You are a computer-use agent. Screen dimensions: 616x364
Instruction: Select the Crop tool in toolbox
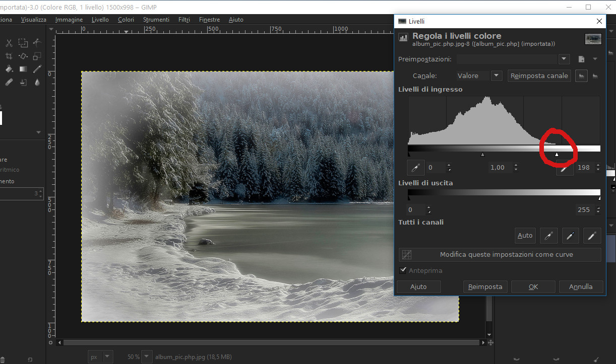pos(9,56)
